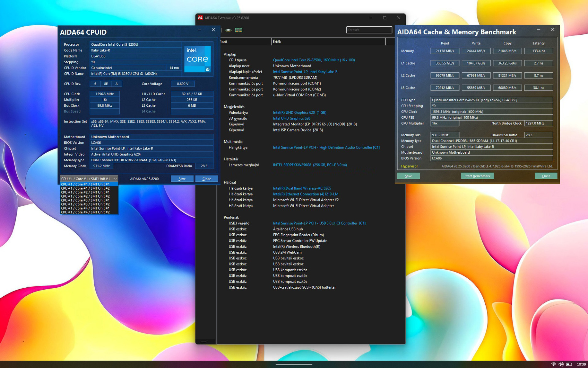Click Close in the AIDA64 CPUID window
This screenshot has width=588, height=368.
click(207, 179)
